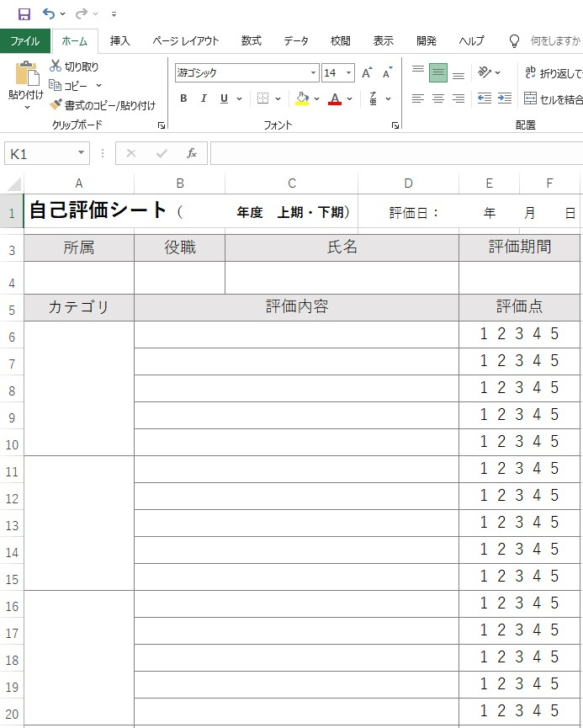
Task: Open the fill color dropdown arrow
Action: click(316, 99)
